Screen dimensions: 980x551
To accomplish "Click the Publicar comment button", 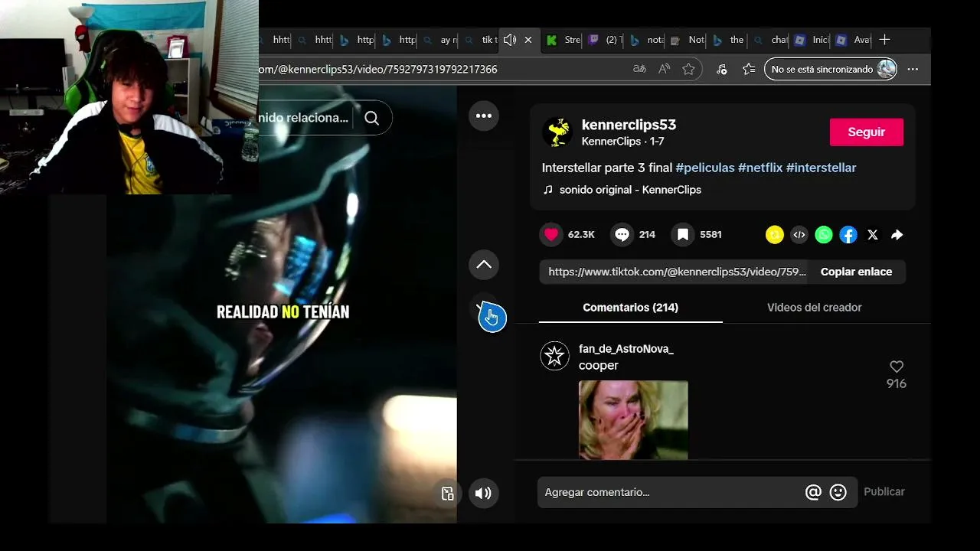I will coord(884,492).
